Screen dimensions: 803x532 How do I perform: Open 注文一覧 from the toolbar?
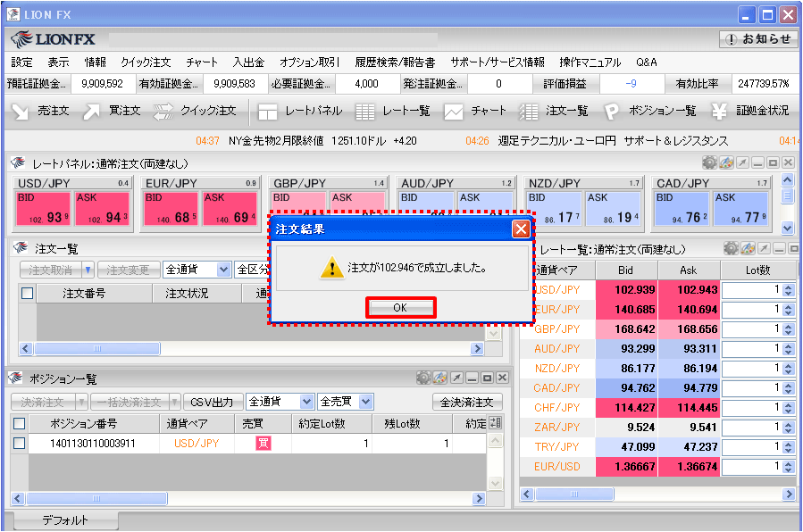(x=556, y=111)
